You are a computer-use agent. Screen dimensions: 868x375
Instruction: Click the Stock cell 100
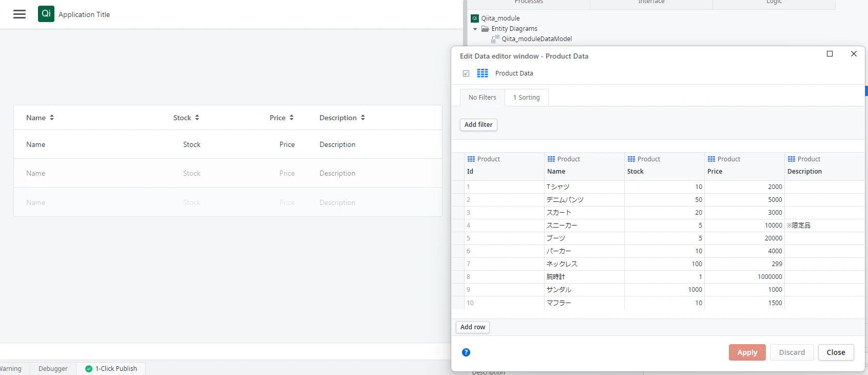pyautogui.click(x=664, y=264)
